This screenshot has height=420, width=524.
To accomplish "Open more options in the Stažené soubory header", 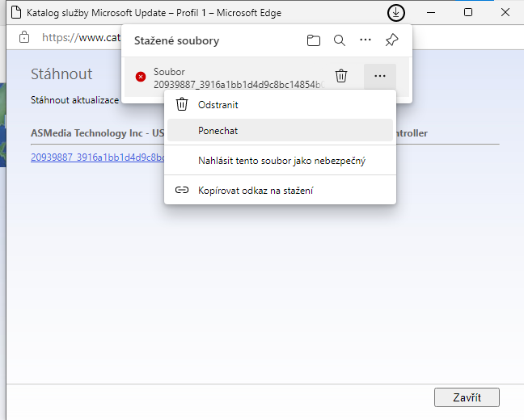I will pyautogui.click(x=366, y=40).
